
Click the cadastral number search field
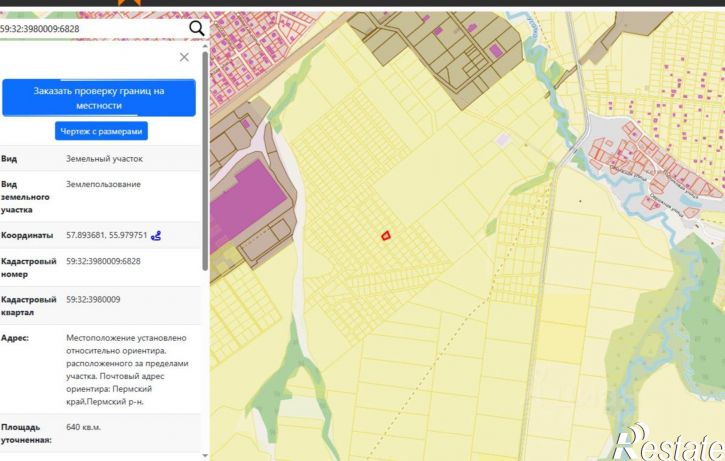pos(92,29)
